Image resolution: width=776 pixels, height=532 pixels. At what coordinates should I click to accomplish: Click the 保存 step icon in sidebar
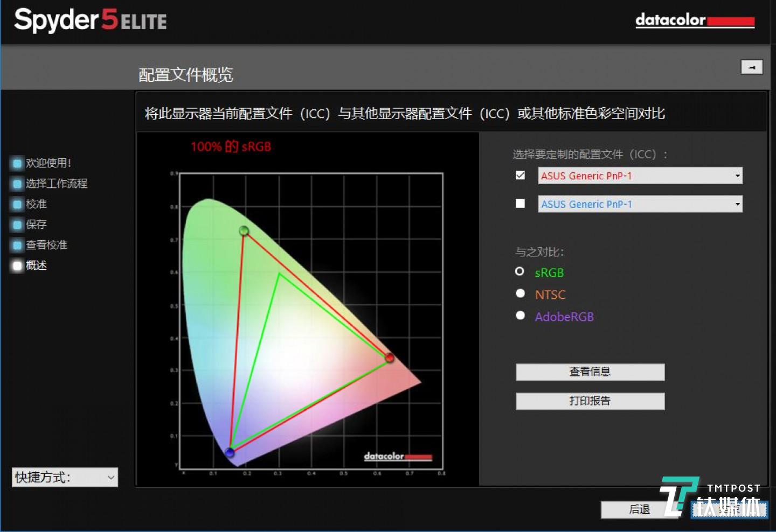[16, 224]
